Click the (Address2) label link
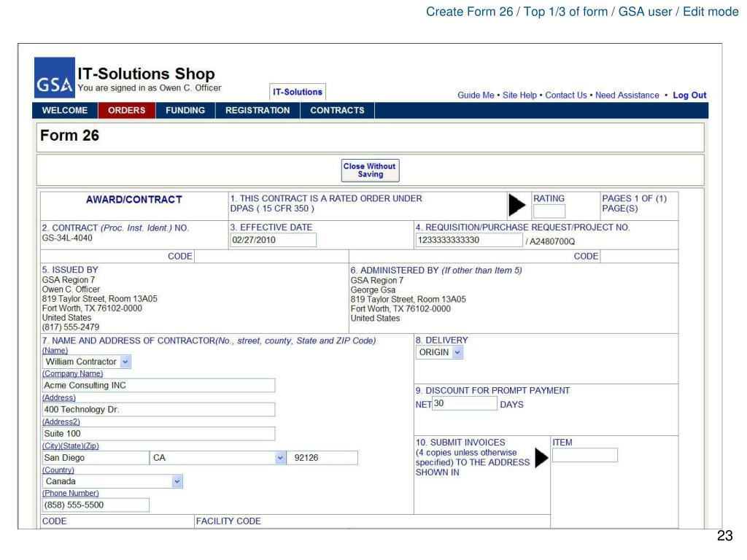The height and width of the screenshot is (560, 747). pos(61,422)
